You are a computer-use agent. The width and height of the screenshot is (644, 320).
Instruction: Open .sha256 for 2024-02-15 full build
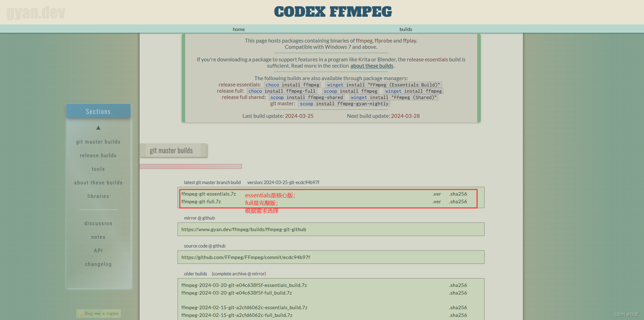click(x=458, y=315)
